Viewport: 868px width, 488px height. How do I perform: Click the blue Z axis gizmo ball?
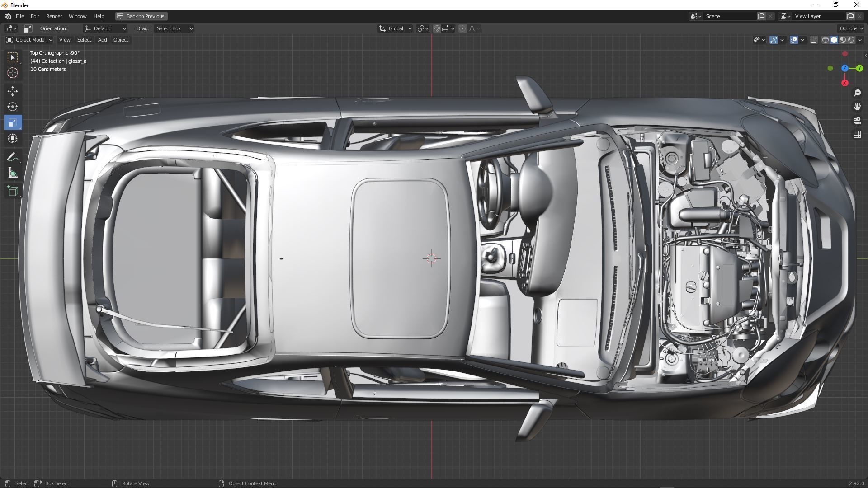[844, 68]
